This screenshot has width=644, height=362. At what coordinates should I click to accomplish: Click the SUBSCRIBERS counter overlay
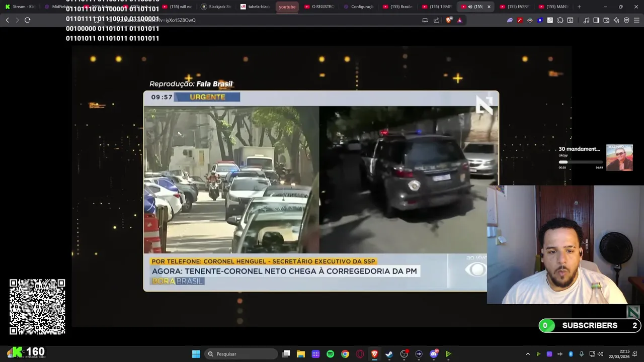pyautogui.click(x=590, y=325)
